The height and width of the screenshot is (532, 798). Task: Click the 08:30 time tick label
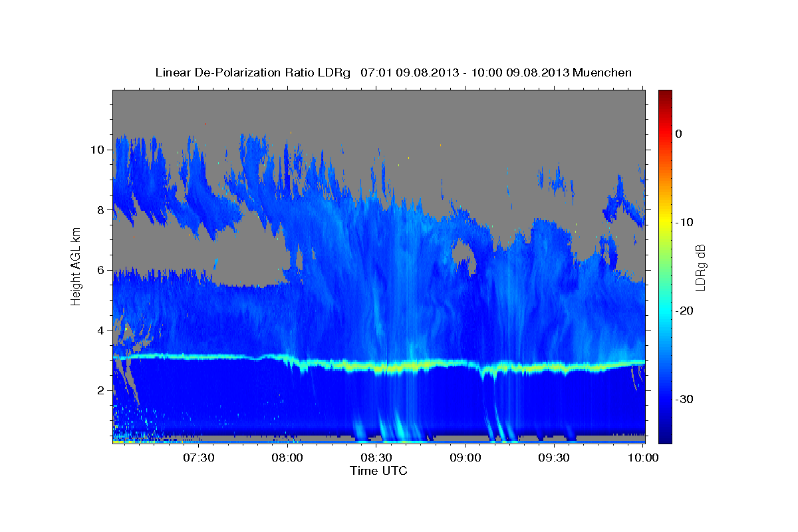(x=376, y=458)
